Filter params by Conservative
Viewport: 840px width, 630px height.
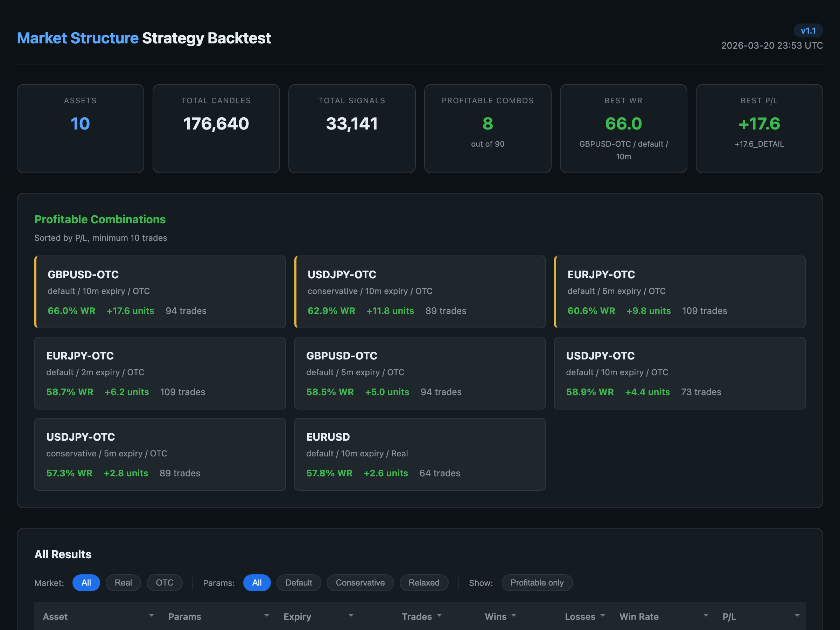pyautogui.click(x=360, y=582)
